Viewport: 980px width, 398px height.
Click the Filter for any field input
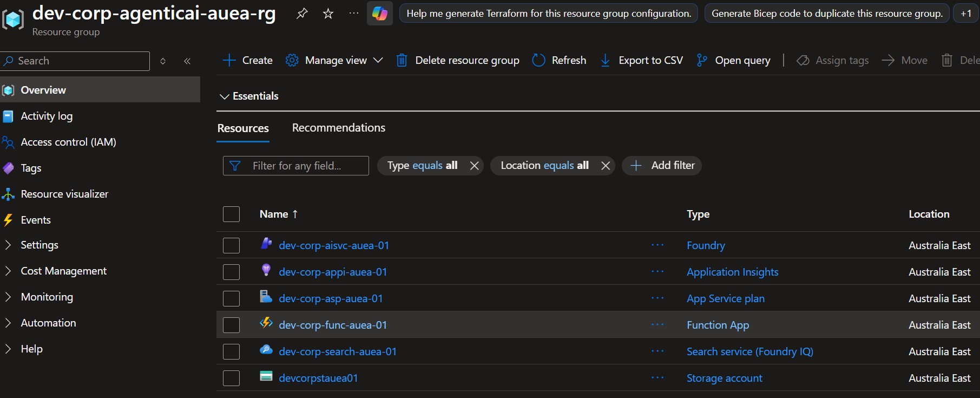coord(296,166)
